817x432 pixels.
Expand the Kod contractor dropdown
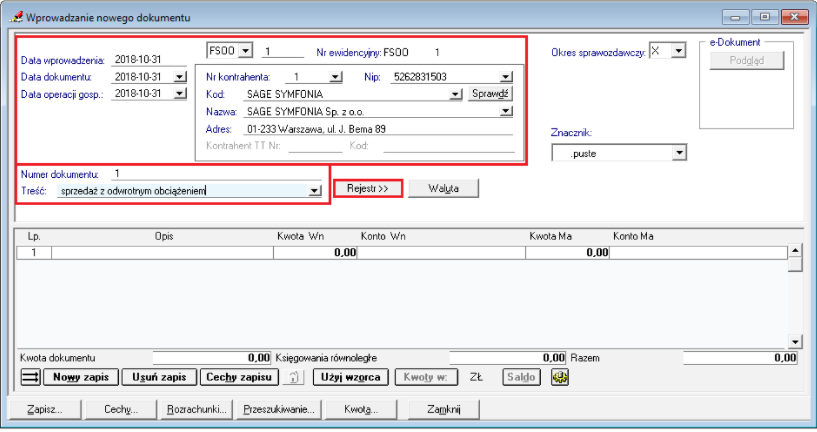[455, 94]
